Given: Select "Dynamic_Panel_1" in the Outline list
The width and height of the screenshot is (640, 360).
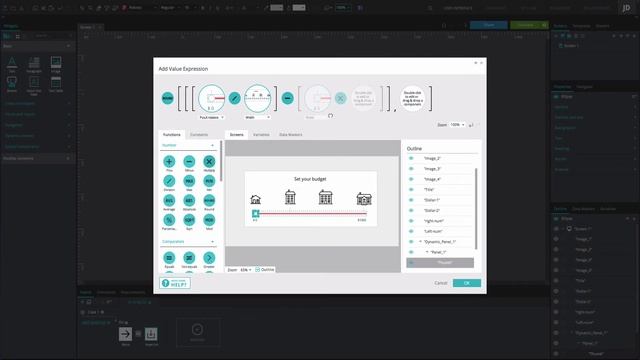Looking at the screenshot, I should [x=440, y=242].
